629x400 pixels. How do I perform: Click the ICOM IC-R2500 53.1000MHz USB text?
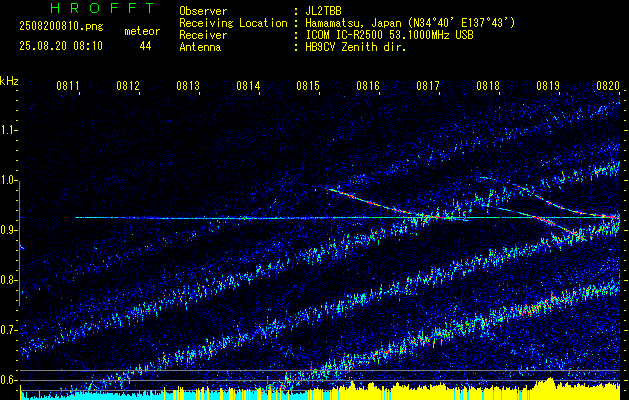pos(389,35)
